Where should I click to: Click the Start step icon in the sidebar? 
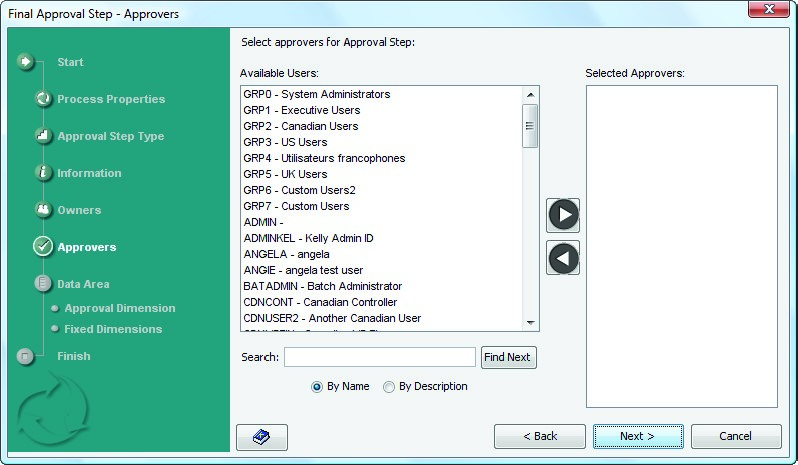pyautogui.click(x=26, y=62)
